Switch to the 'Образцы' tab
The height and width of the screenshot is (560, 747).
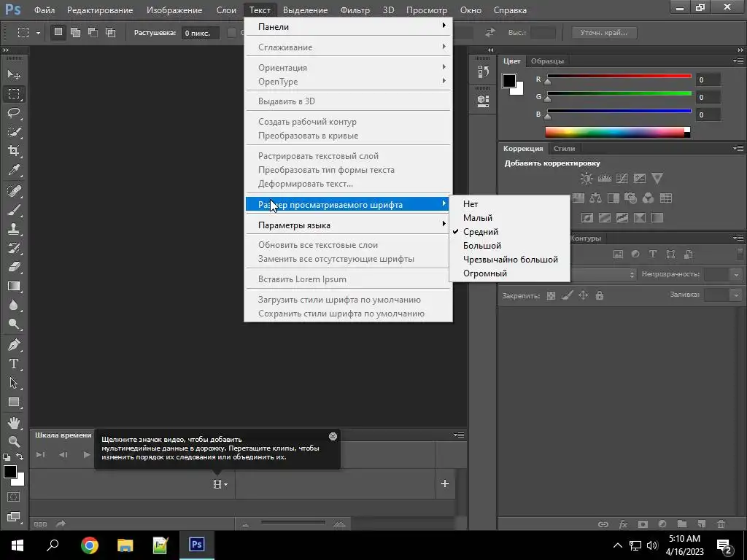click(x=547, y=61)
